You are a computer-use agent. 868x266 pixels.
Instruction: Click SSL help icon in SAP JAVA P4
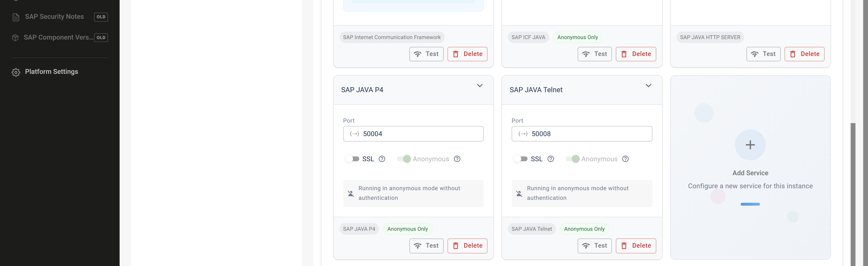pos(382,159)
